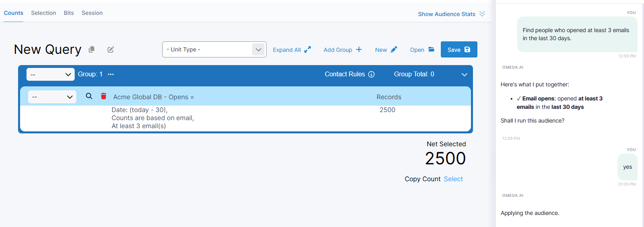Image resolution: width=644 pixels, height=227 pixels.
Task: Click the 'Counts are based on email,' line
Action: [153, 118]
